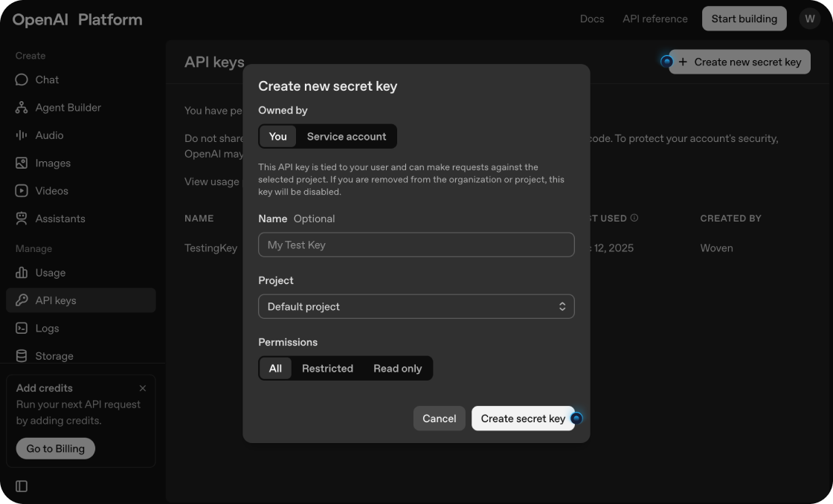Open the Docs page

(592, 19)
